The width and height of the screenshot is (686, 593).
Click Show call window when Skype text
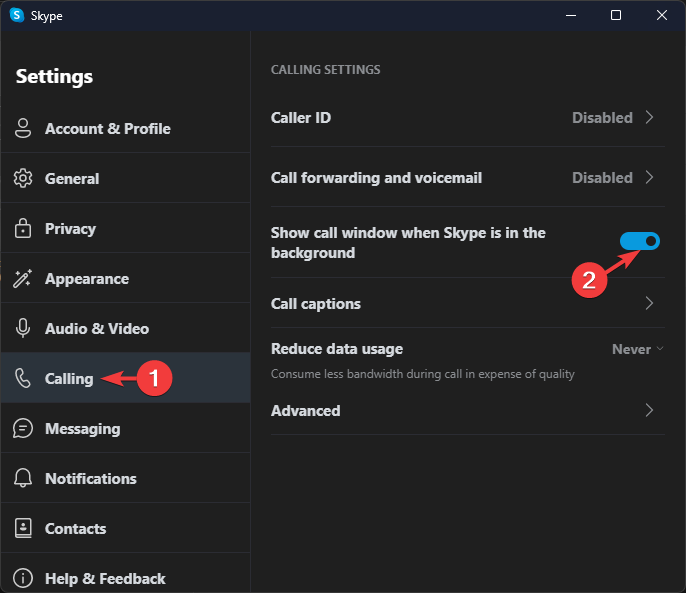pos(408,243)
